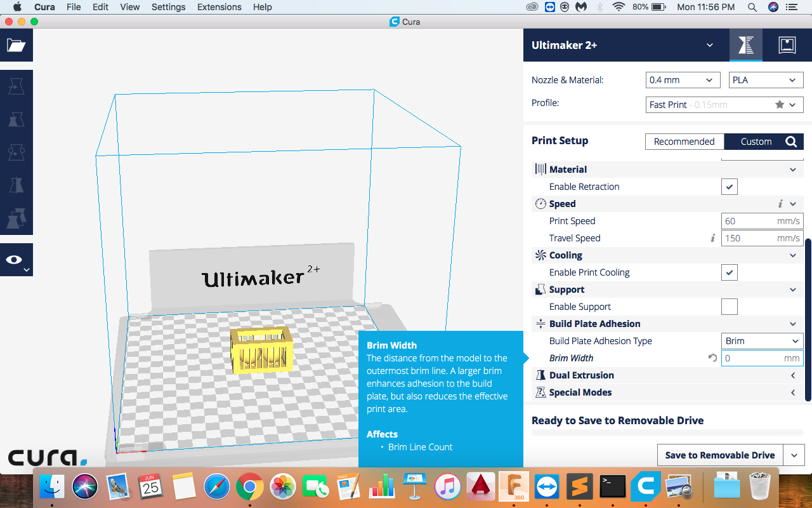Select the Rotate tool in left toolbar
Screen dimensions: 812x508
(16, 152)
